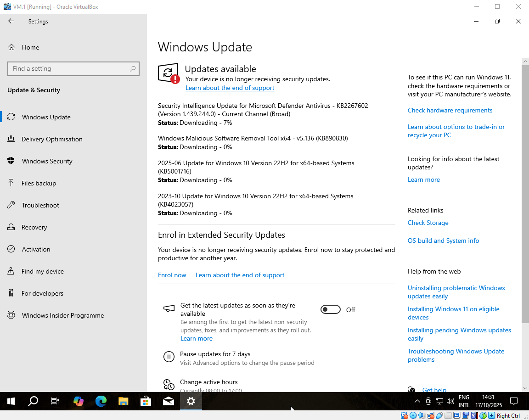Click the Home icon in sidebar

[x=11, y=47]
